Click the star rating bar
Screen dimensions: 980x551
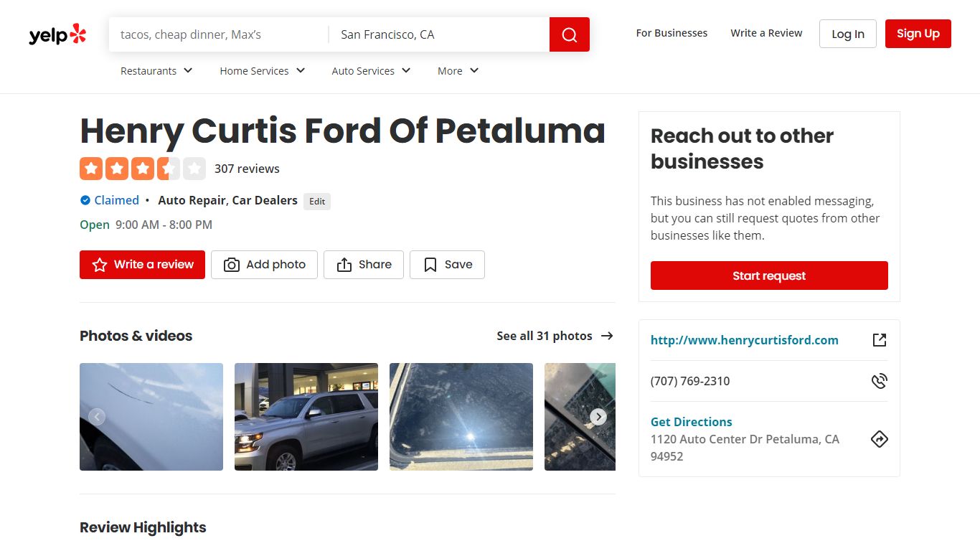pyautogui.click(x=143, y=169)
